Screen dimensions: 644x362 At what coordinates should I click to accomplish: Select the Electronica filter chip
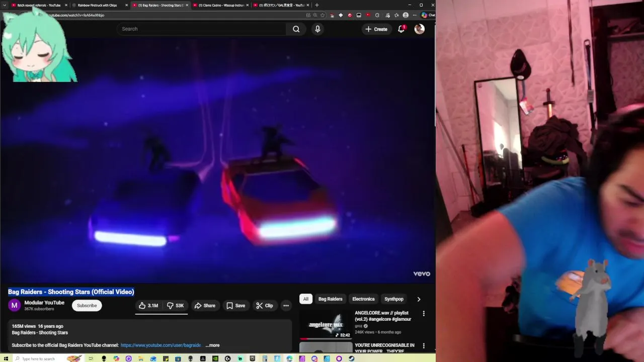coord(363,299)
